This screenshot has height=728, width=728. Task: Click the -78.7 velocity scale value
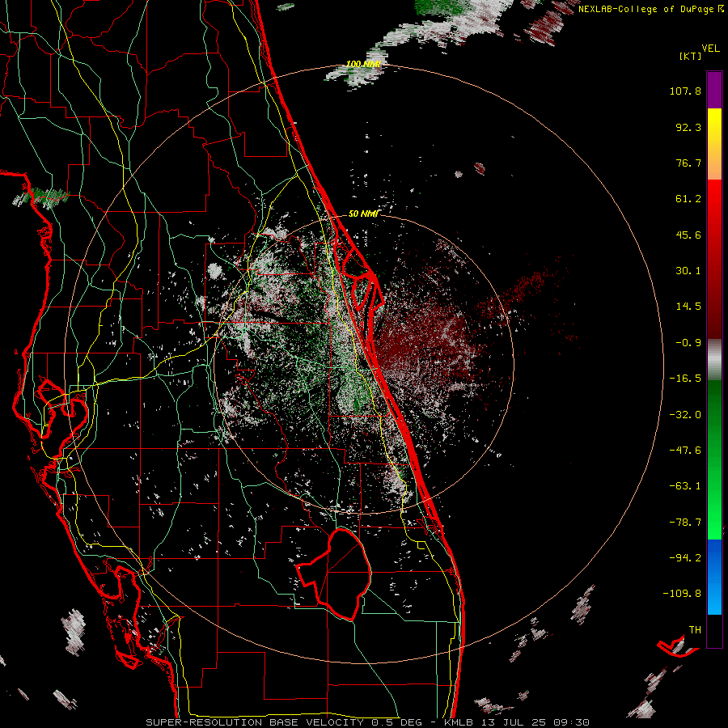click(685, 523)
